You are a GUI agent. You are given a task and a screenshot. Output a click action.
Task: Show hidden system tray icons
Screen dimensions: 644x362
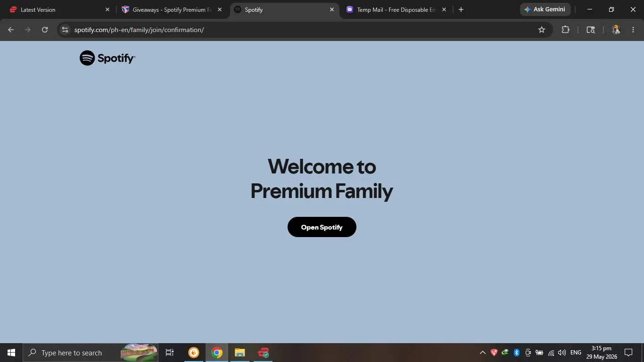click(482, 353)
